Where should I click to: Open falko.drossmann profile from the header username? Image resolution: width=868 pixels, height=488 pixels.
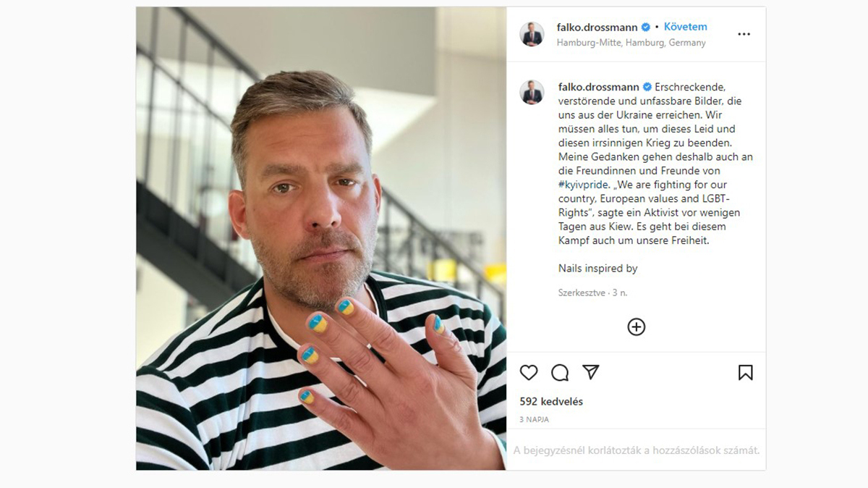coord(597,27)
